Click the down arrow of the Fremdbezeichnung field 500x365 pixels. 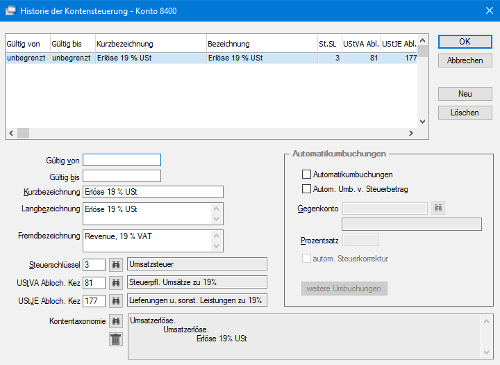(x=216, y=246)
